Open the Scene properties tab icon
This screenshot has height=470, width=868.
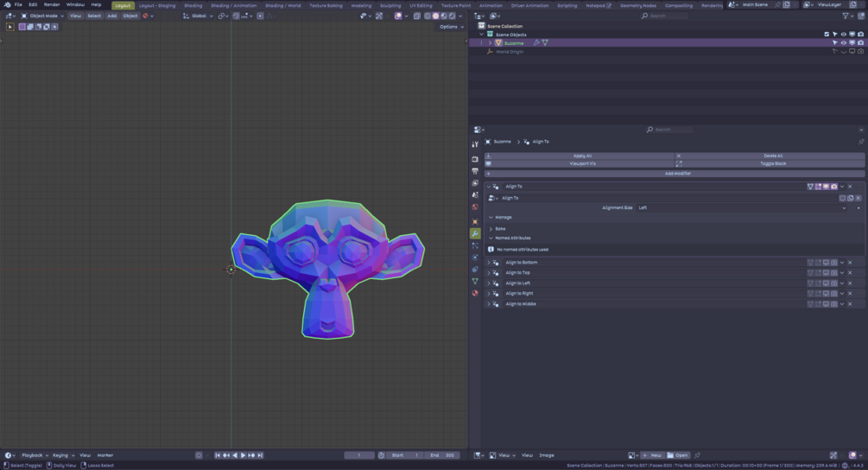[x=475, y=195]
